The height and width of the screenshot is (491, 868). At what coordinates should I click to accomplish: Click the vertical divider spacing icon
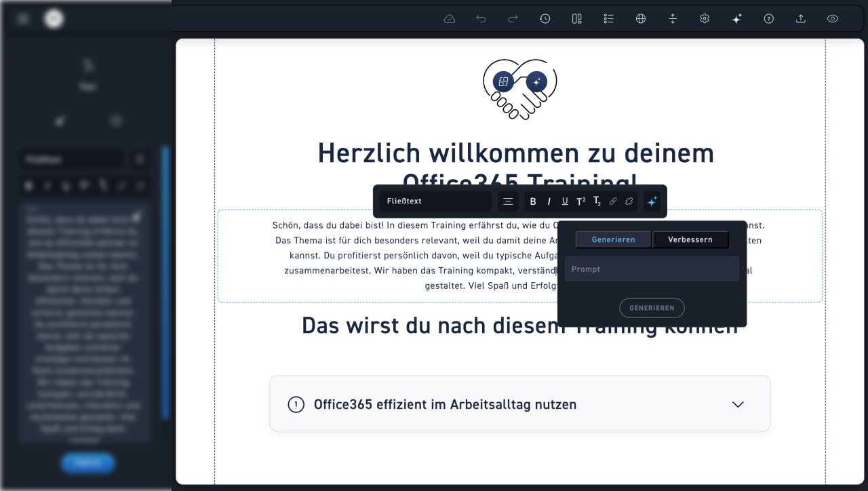point(673,19)
